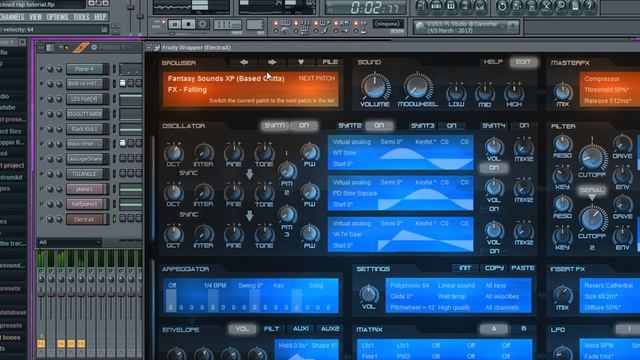Open oscillator 2 PD Sine Square waveform selector
The height and width of the screenshot is (360, 640).
[x=355, y=193]
